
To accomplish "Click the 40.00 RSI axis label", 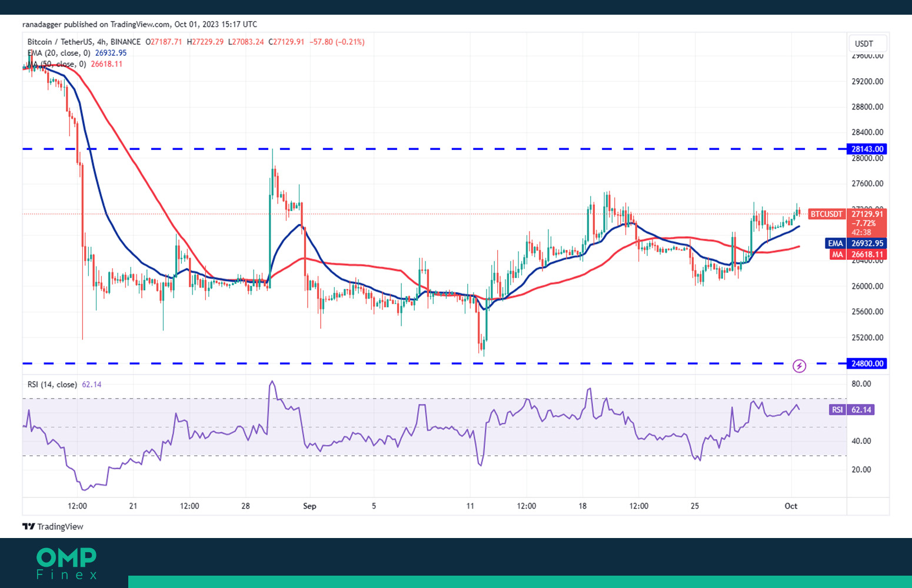I will pyautogui.click(x=861, y=441).
